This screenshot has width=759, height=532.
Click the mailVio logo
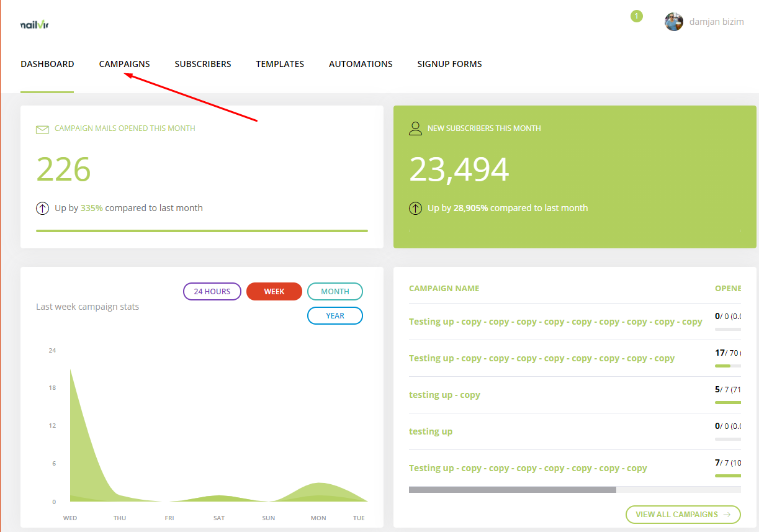(34, 25)
